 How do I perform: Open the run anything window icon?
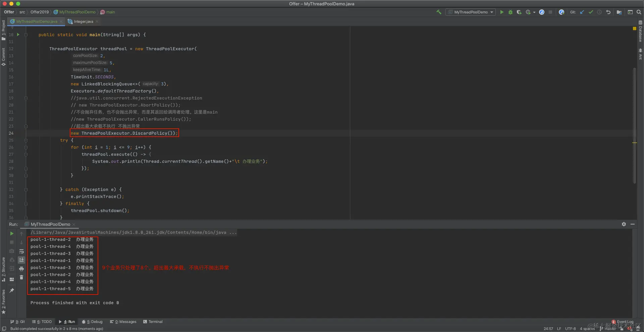click(630, 12)
